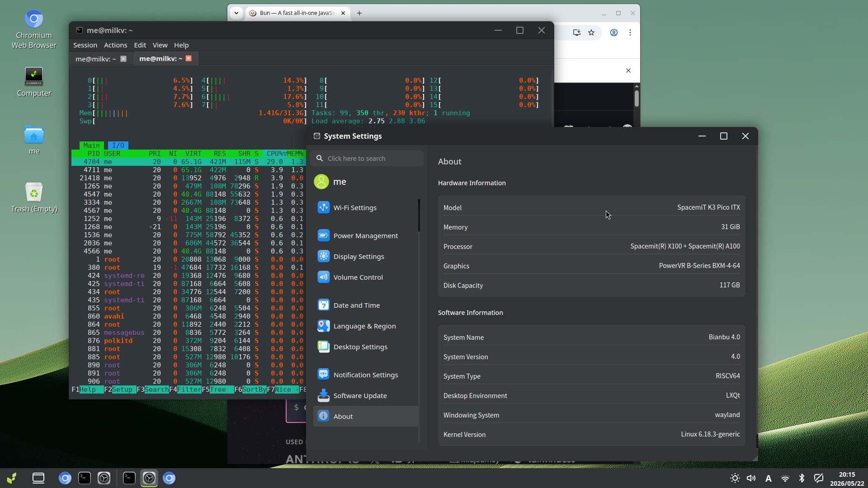Open Display Settings
The image size is (868, 488).
[366, 257]
